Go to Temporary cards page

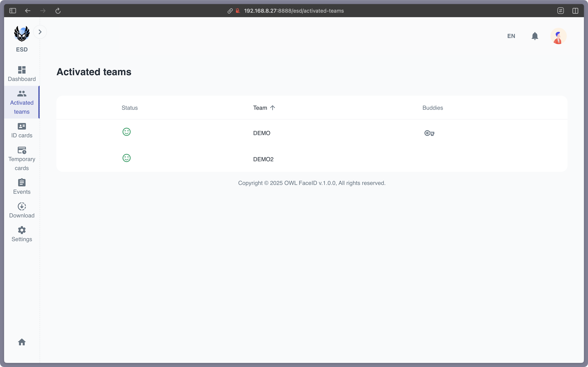22,159
